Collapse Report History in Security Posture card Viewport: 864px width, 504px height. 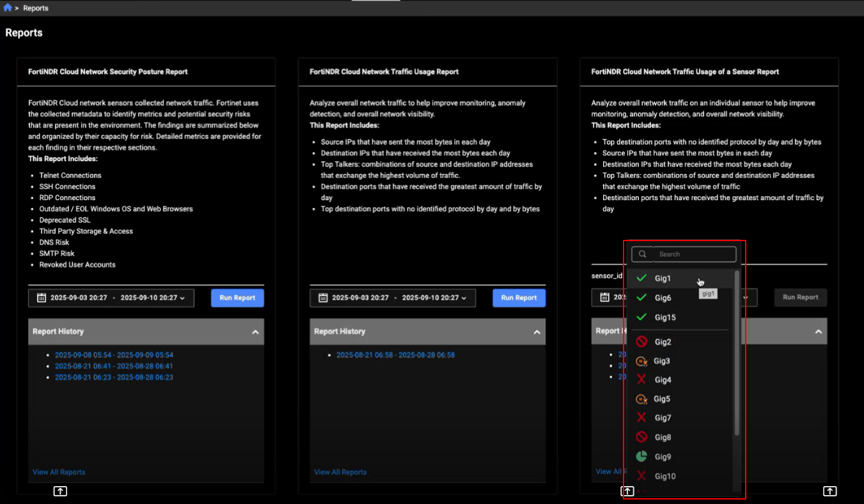[255, 332]
